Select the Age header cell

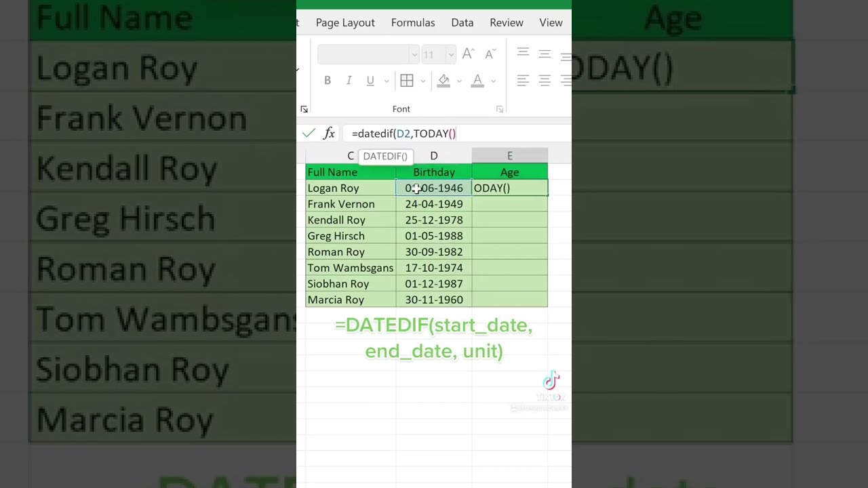(510, 172)
